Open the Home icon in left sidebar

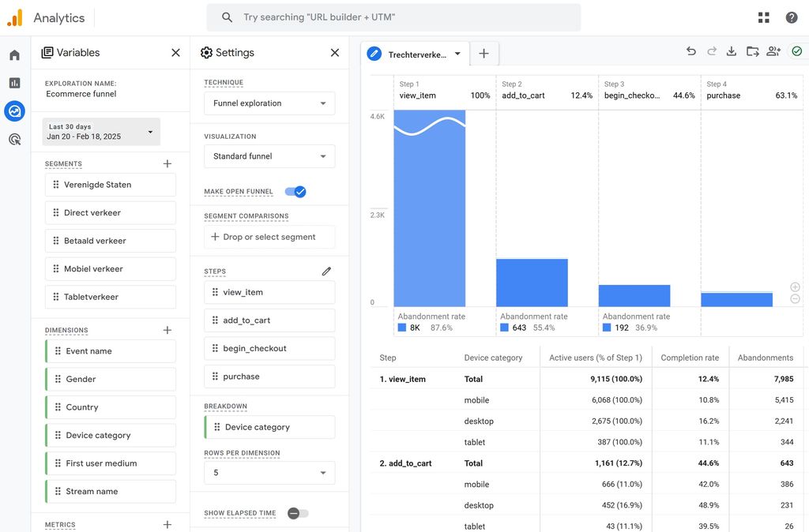(x=14, y=55)
